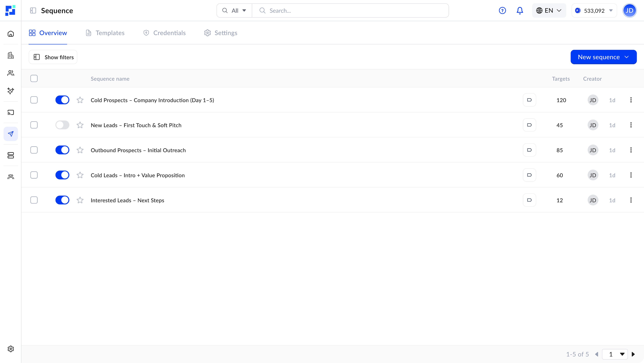
Task: Enable the toggle for New Leads sequence
Action: pyautogui.click(x=62, y=125)
